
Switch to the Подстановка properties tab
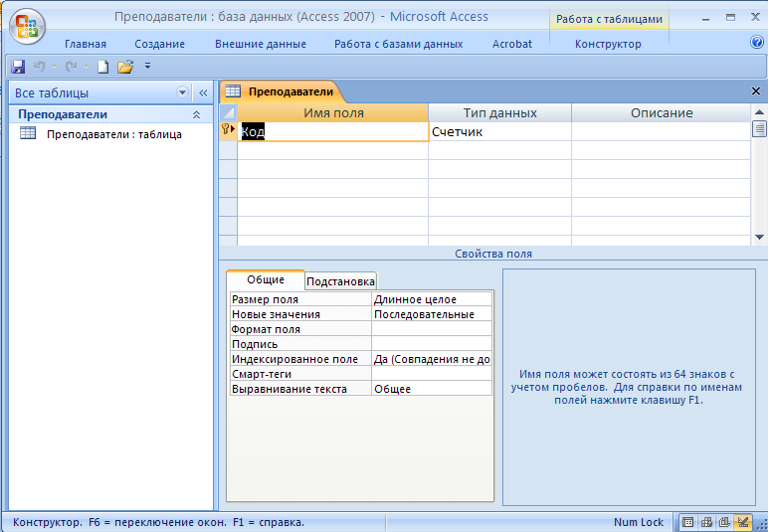[340, 281]
